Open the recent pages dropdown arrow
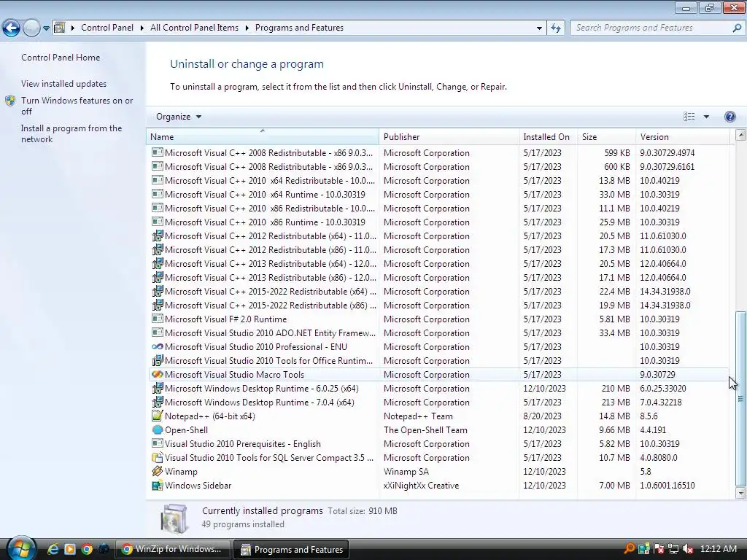This screenshot has height=560, width=747. coord(46,28)
